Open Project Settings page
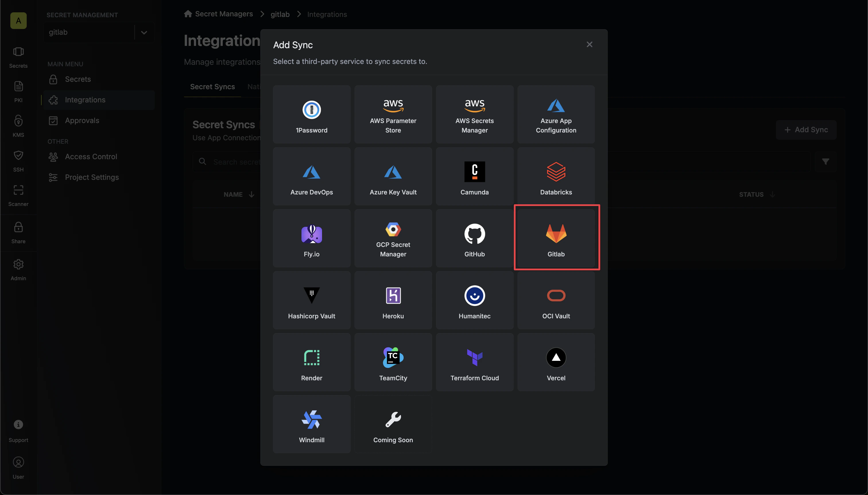 point(99,178)
